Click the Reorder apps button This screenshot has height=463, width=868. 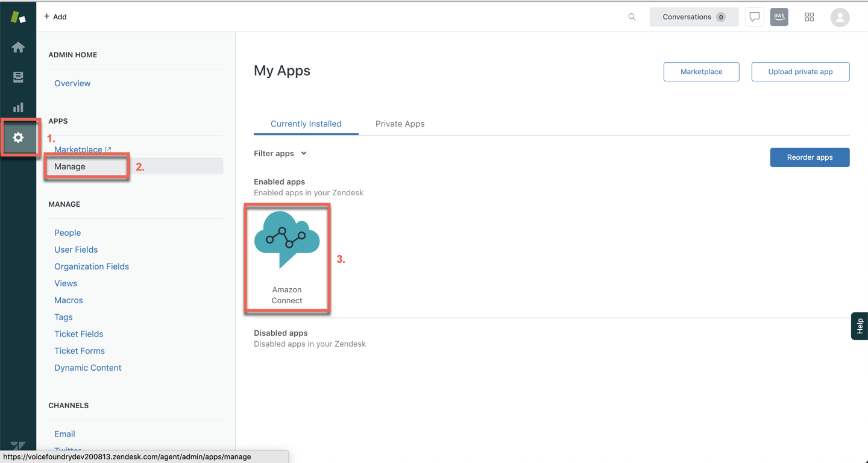[810, 157]
